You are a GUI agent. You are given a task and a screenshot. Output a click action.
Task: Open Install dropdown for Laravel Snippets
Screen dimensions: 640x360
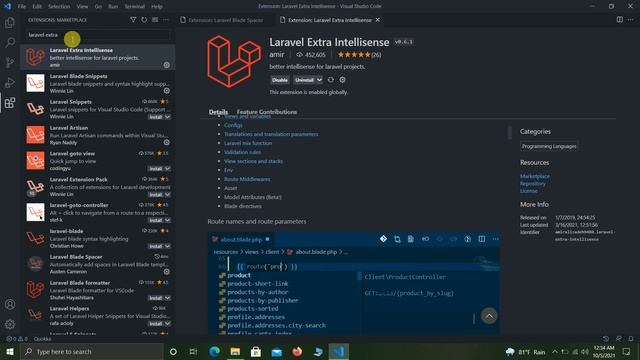point(168,117)
